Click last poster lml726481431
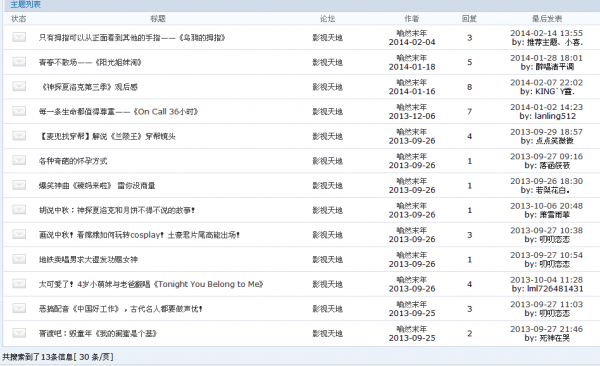 click(555, 289)
